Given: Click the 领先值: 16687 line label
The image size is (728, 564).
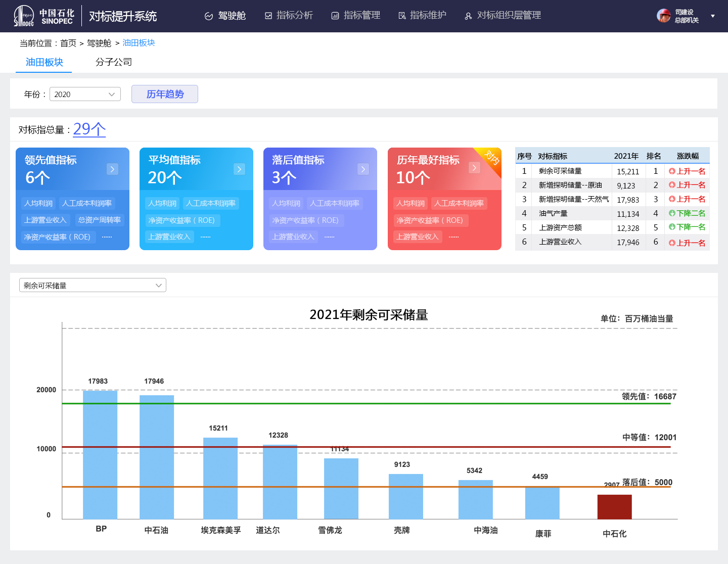Looking at the screenshot, I should coord(649,396).
